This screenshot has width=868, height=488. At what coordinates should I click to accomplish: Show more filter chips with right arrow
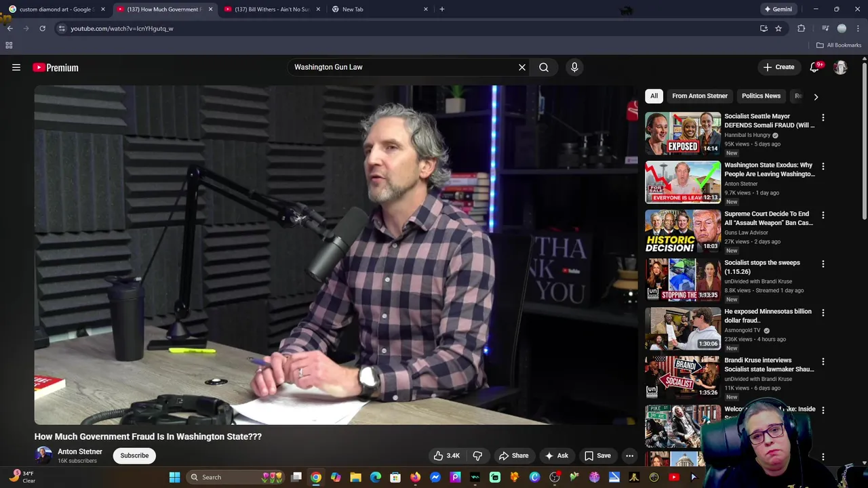click(816, 96)
